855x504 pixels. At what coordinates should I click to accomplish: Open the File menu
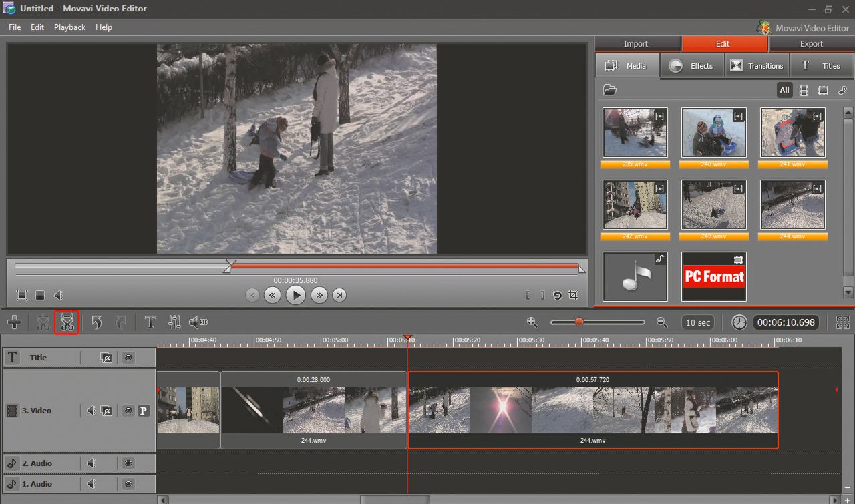coord(15,27)
